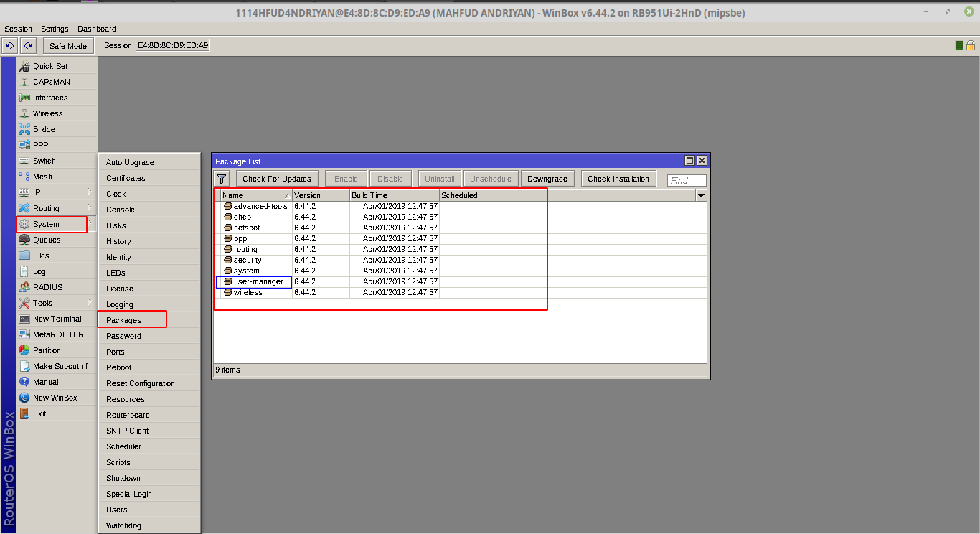980x534 pixels.
Task: Open MetaROUTER icon
Action: pyautogui.click(x=24, y=334)
